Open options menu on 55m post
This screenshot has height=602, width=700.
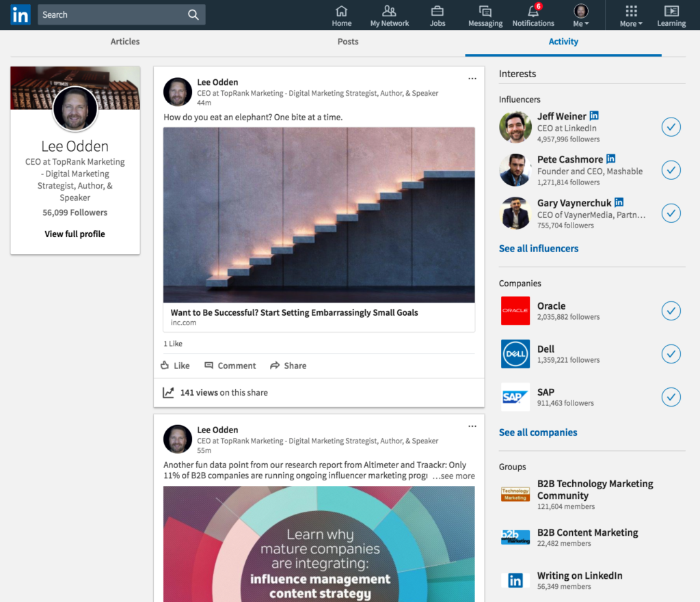(x=472, y=426)
